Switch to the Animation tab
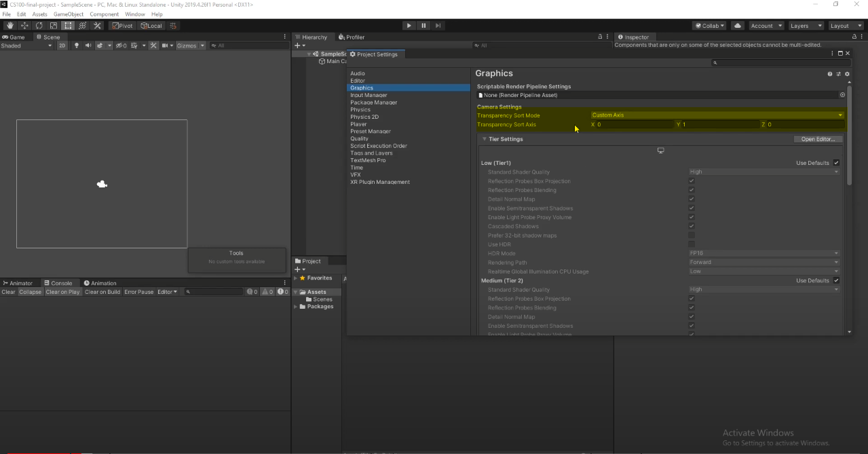Viewport: 868px width, 454px height. (x=100, y=283)
